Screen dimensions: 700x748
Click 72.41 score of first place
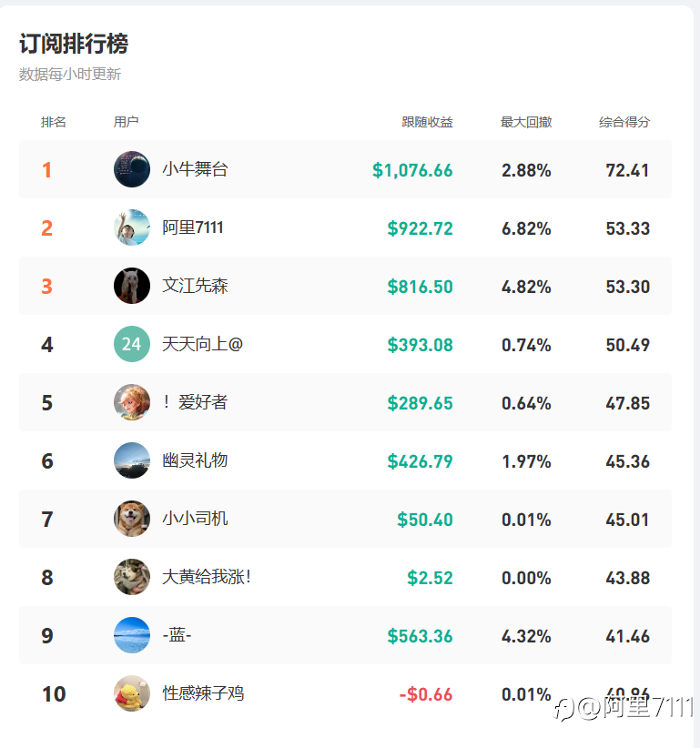point(627,170)
